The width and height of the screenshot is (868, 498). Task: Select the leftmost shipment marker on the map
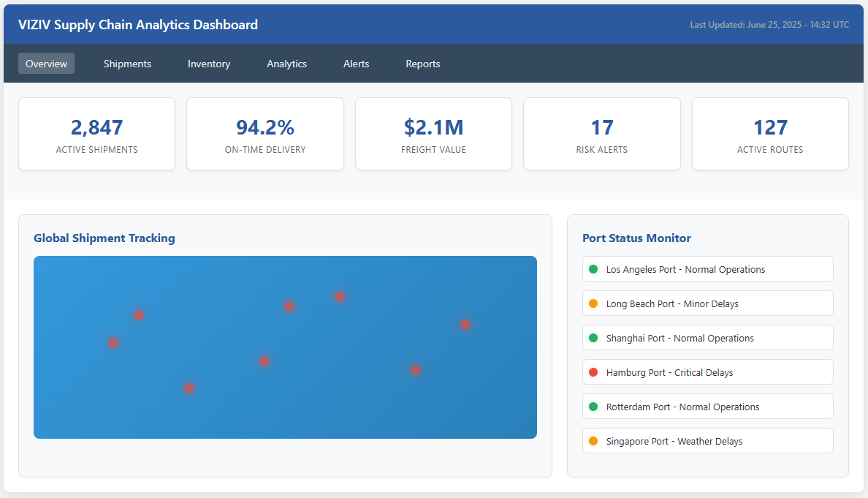[x=113, y=343]
